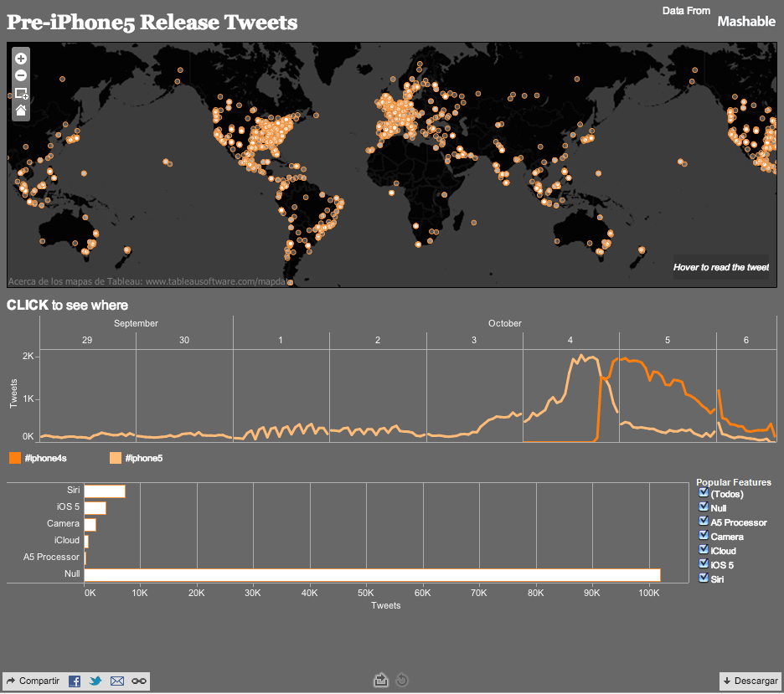Viewport: 784px width, 694px height.
Task: Zoom in on the tweet map
Action: (x=19, y=58)
